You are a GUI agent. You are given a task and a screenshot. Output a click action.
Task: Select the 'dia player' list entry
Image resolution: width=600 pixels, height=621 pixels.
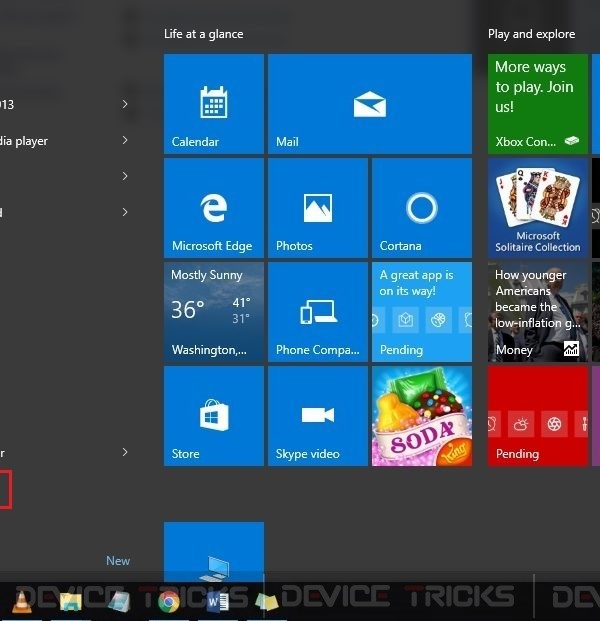click(x=65, y=141)
